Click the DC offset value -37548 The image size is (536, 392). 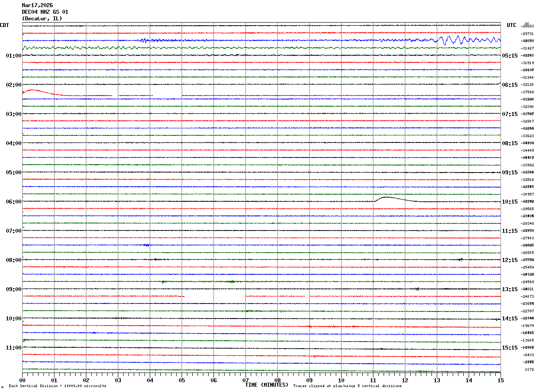[527, 92]
